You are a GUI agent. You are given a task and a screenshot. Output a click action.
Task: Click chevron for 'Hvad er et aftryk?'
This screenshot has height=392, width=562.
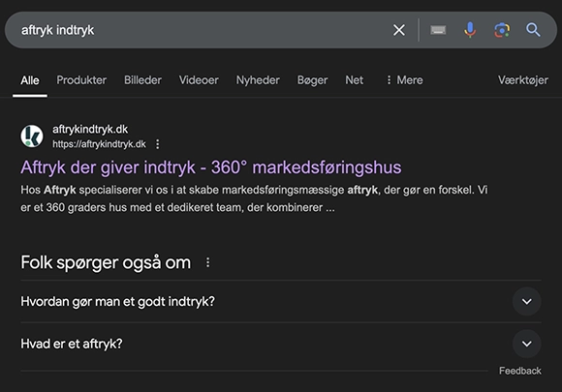pyautogui.click(x=526, y=344)
